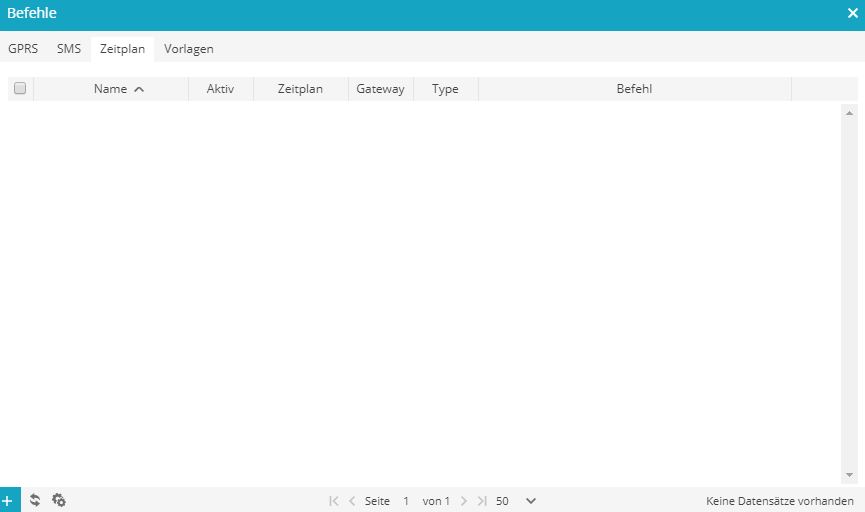This screenshot has width=865, height=512.
Task: Jump to last page icon
Action: (x=482, y=501)
